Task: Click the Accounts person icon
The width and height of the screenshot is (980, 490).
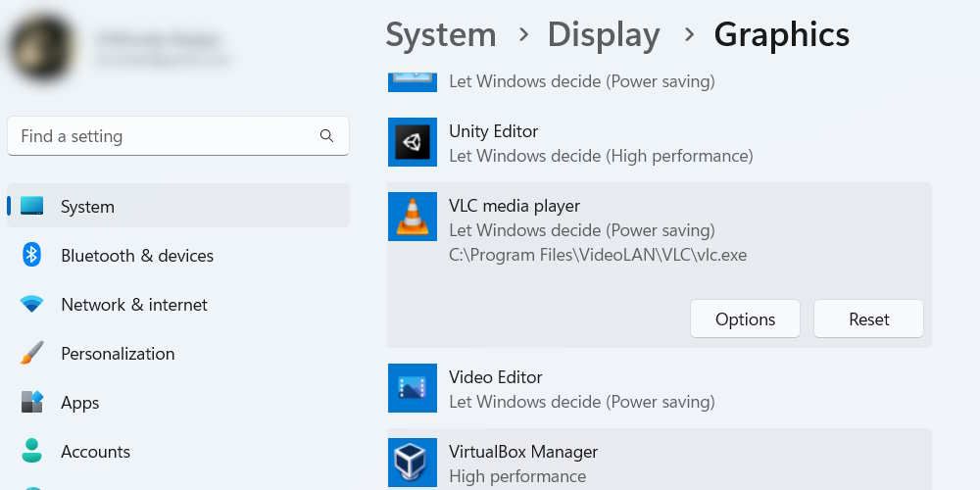Action: [x=32, y=452]
